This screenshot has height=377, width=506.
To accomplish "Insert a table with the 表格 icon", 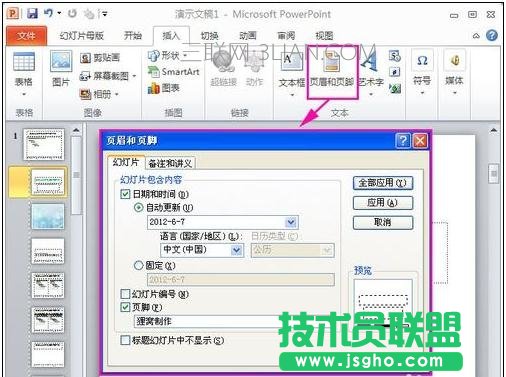I will 24,62.
